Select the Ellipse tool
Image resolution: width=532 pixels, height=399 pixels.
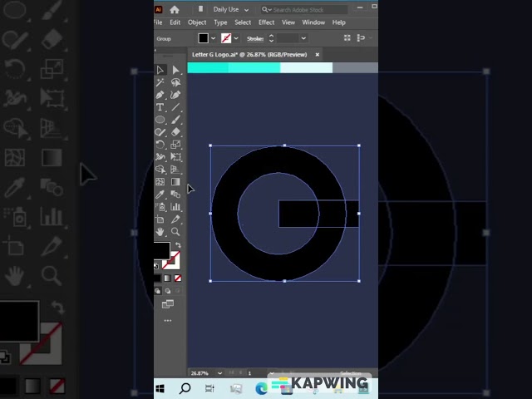[160, 120]
